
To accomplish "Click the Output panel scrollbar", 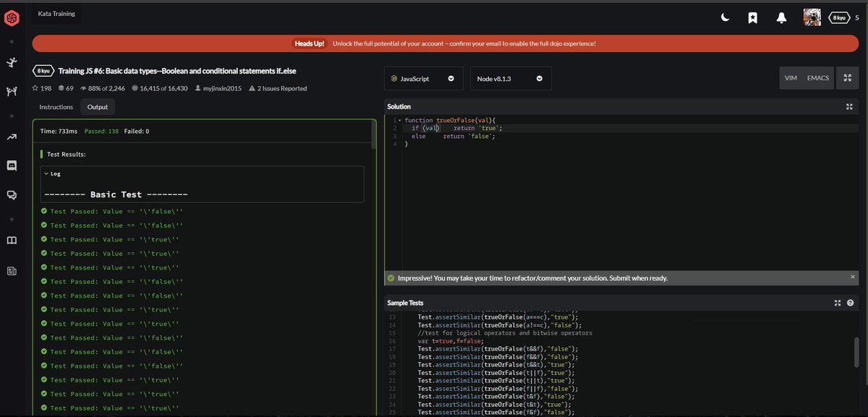I will (x=374, y=134).
